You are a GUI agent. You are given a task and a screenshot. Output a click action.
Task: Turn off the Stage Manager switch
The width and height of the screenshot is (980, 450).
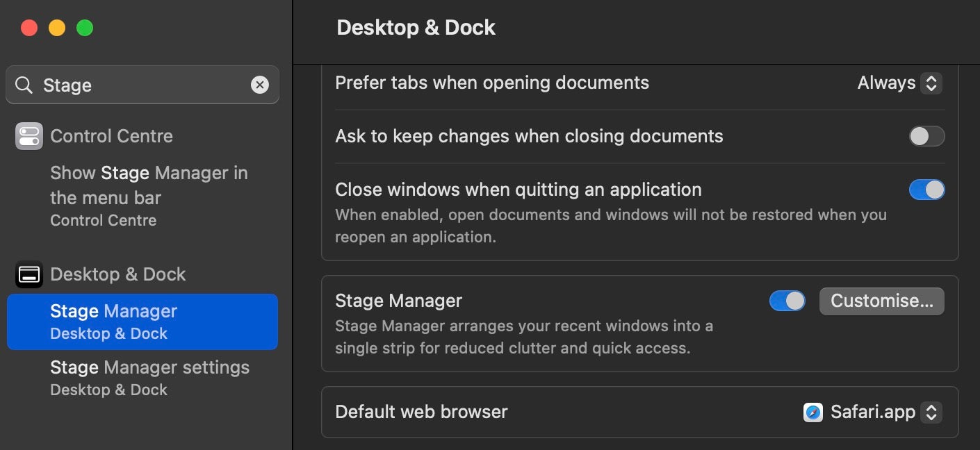point(787,301)
